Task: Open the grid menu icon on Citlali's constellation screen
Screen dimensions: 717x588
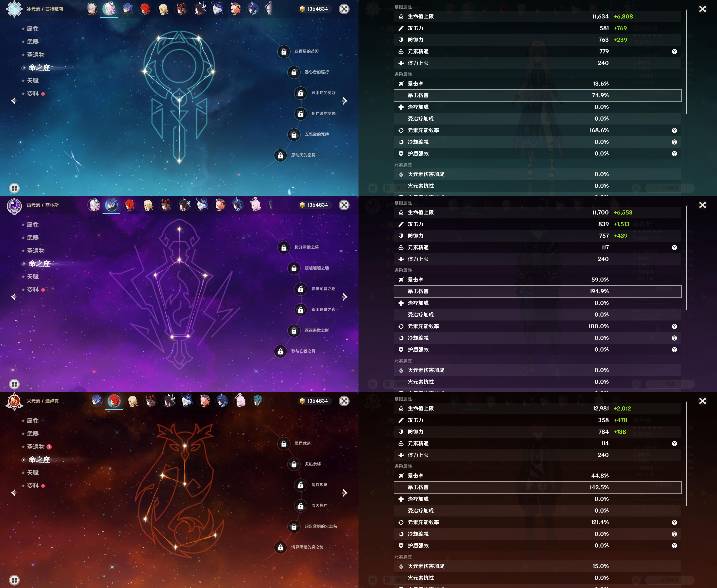Action: click(x=14, y=188)
